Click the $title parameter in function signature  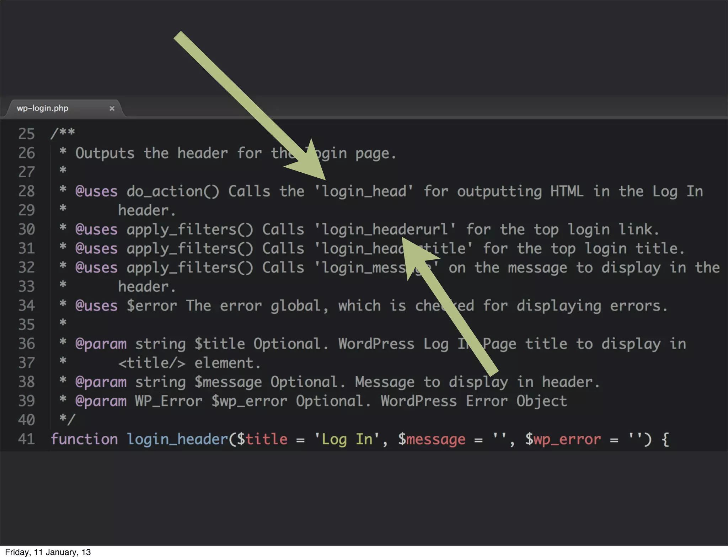[262, 439]
